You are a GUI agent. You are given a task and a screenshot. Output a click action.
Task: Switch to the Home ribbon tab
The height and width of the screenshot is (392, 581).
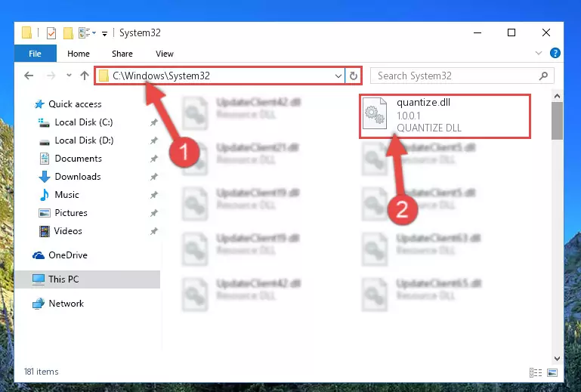pos(78,54)
